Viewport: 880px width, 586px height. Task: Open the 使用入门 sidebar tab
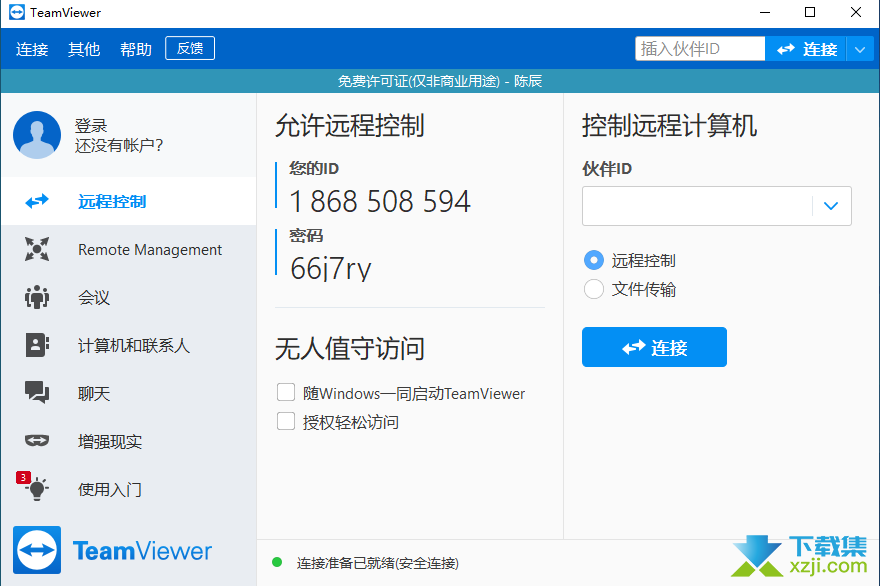tap(129, 489)
